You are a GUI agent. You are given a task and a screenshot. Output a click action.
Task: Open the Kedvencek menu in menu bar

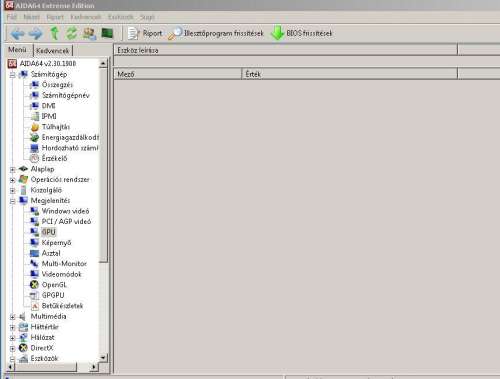click(x=86, y=17)
